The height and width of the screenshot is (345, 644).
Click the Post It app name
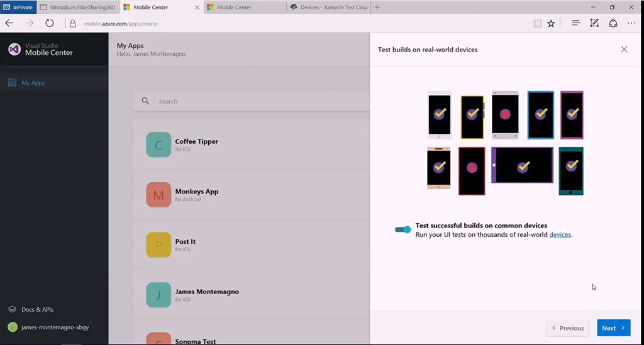186,241
